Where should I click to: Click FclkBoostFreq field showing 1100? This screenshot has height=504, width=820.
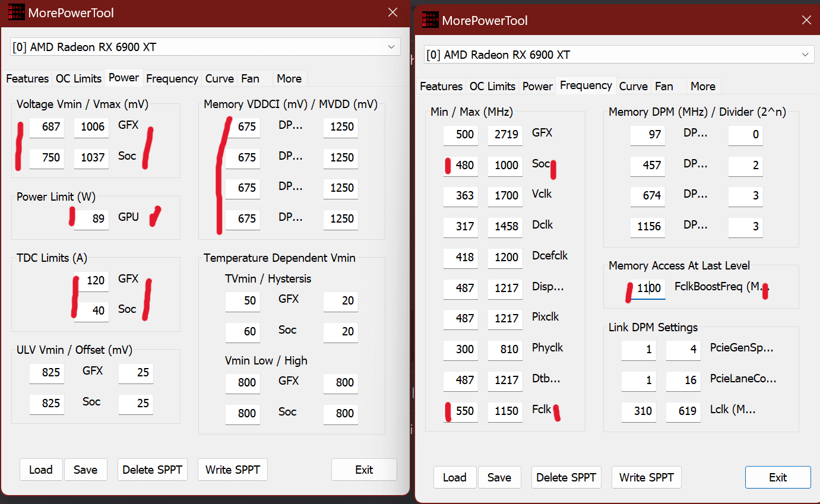click(x=648, y=289)
